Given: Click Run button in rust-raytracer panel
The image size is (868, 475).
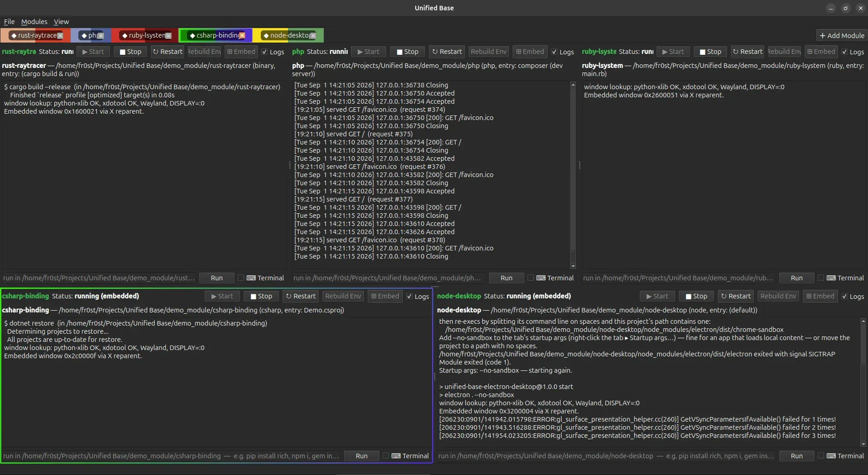Looking at the screenshot, I should 217,278.
